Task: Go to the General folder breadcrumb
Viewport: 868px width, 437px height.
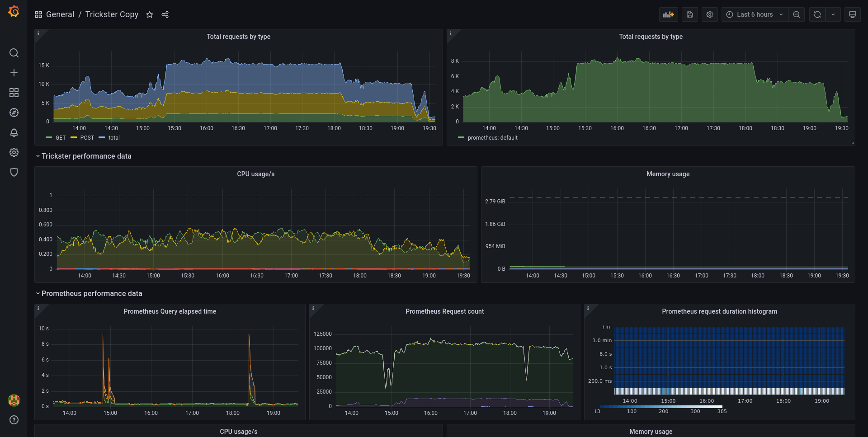Action: [60, 14]
